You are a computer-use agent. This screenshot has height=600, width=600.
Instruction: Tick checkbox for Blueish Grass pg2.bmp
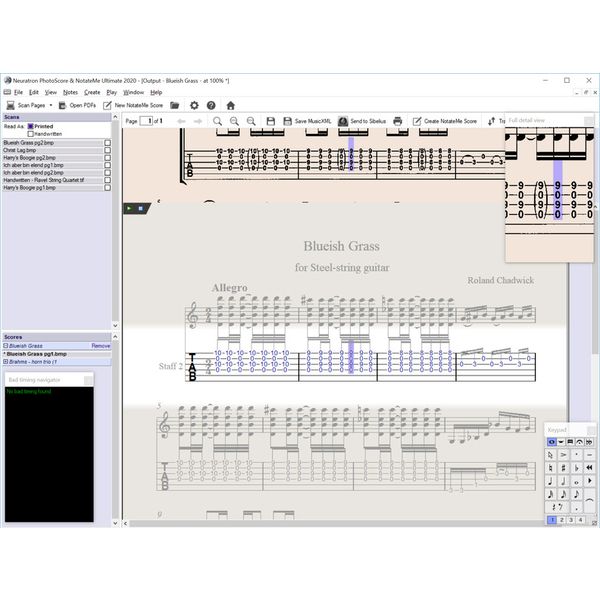pos(108,143)
